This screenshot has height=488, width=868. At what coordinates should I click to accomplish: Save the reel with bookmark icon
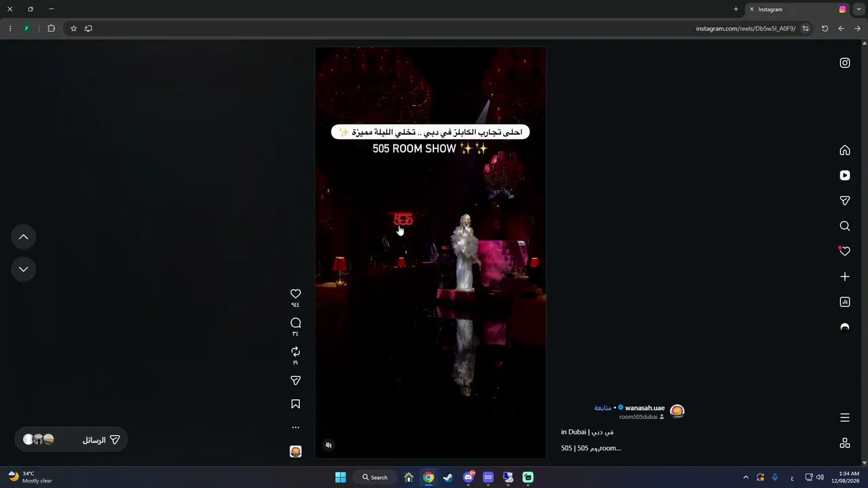click(296, 404)
